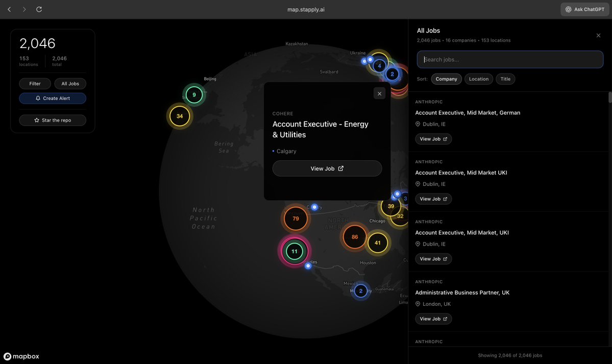The height and width of the screenshot is (364, 612).
Task: Expand the 79-job map cluster
Action: point(295,219)
